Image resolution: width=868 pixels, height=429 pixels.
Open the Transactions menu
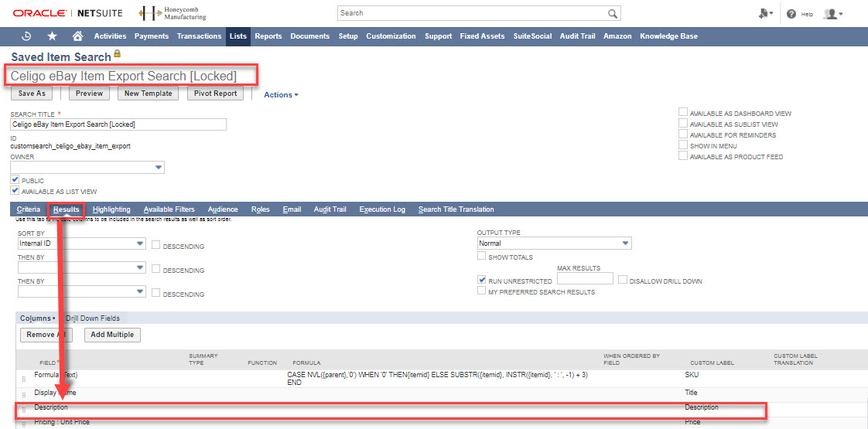click(x=200, y=36)
